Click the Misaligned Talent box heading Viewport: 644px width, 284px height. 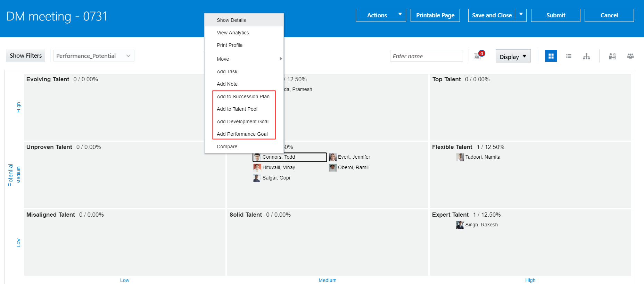click(51, 215)
